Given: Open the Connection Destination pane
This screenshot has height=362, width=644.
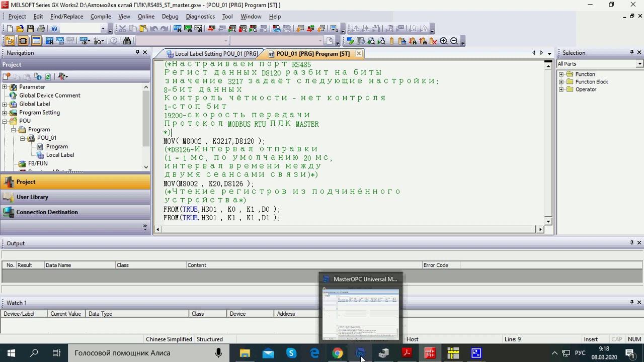Looking at the screenshot, I should tap(75, 212).
